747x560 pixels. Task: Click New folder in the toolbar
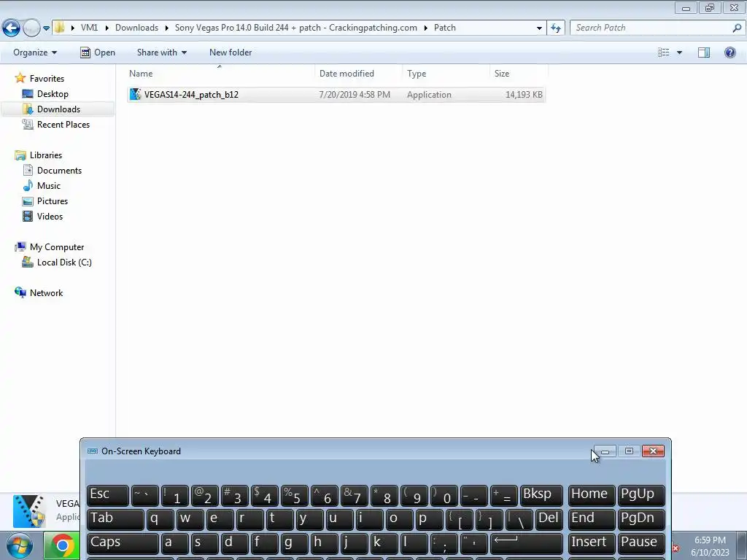[231, 52]
